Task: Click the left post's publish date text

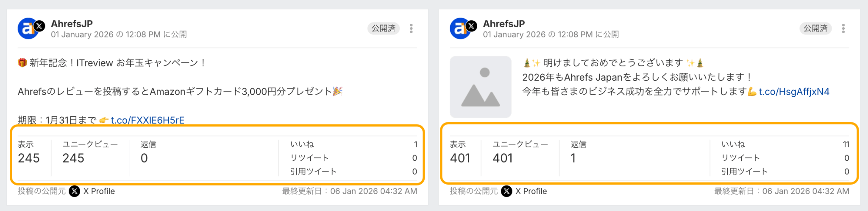Action: click(x=119, y=34)
